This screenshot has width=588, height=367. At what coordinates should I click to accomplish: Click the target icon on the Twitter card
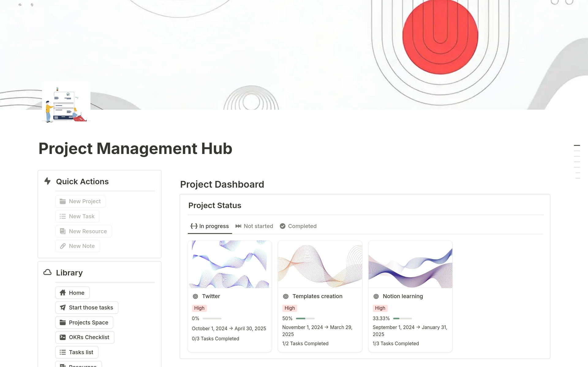[195, 296]
